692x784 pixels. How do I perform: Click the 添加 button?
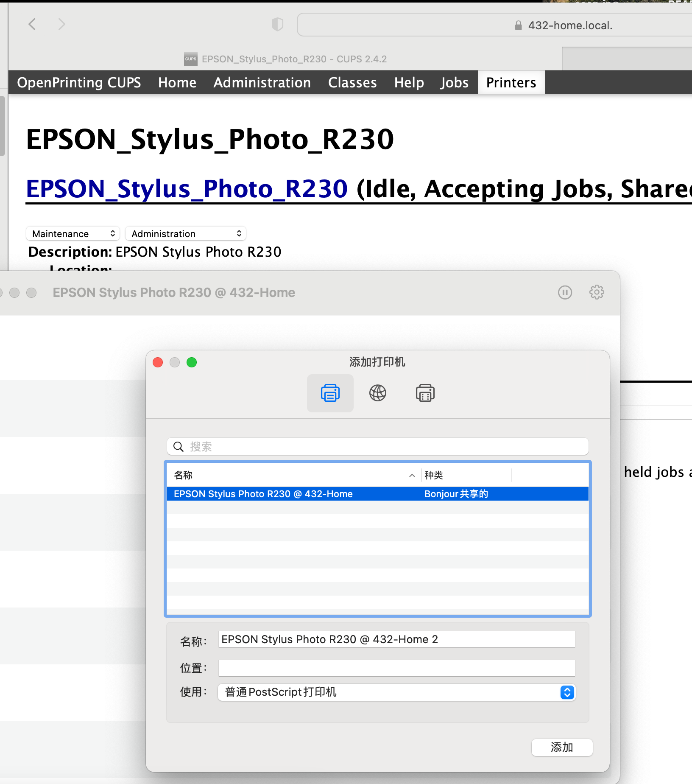tap(562, 747)
